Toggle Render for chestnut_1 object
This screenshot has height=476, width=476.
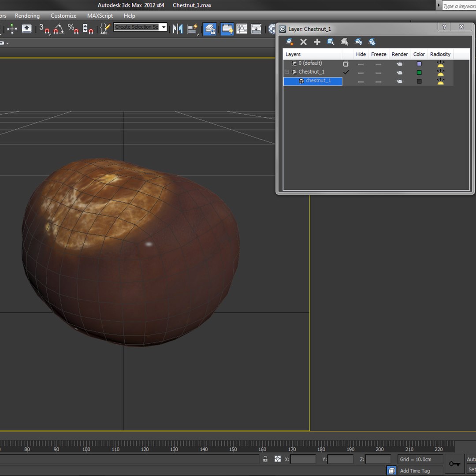pos(399,82)
